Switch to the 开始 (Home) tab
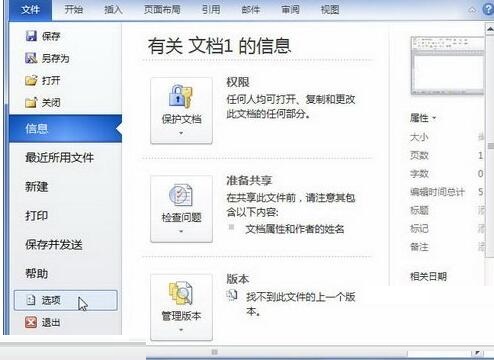The height and width of the screenshot is (360, 494). [73, 10]
